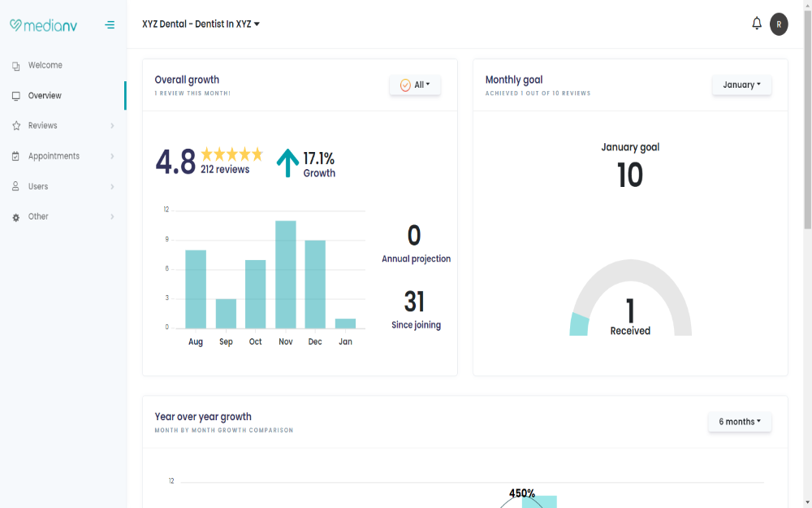Viewport: 812px width, 508px height.
Task: Open the user avatar R menu
Action: pos(779,24)
